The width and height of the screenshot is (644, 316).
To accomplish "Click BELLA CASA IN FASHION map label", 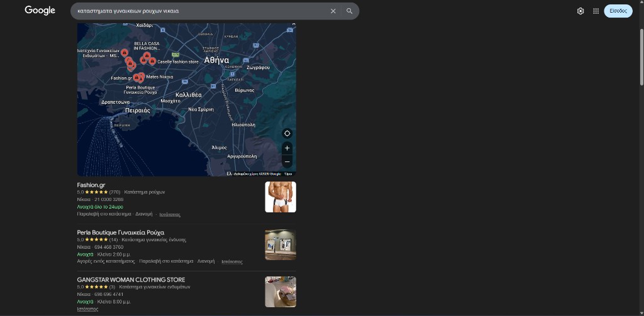I will click(147, 46).
